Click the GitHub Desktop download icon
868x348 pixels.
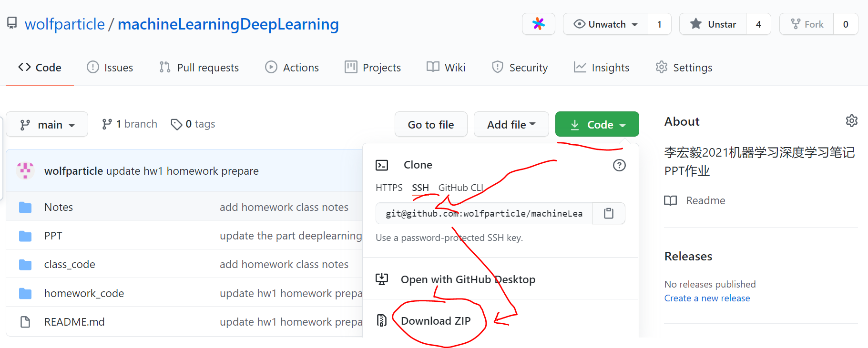click(x=382, y=279)
